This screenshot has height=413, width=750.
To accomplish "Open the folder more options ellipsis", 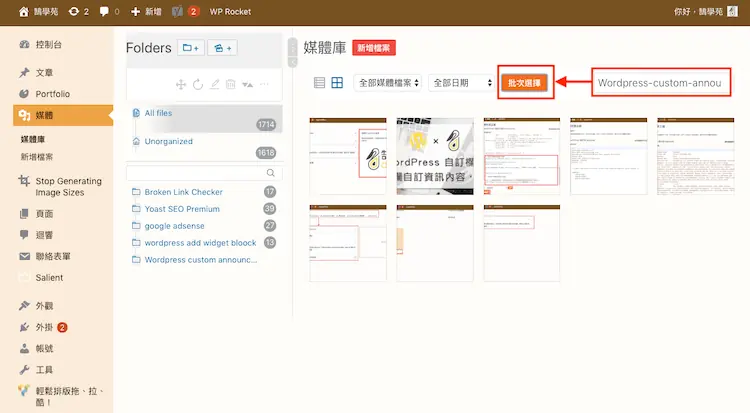I will pyautogui.click(x=264, y=84).
